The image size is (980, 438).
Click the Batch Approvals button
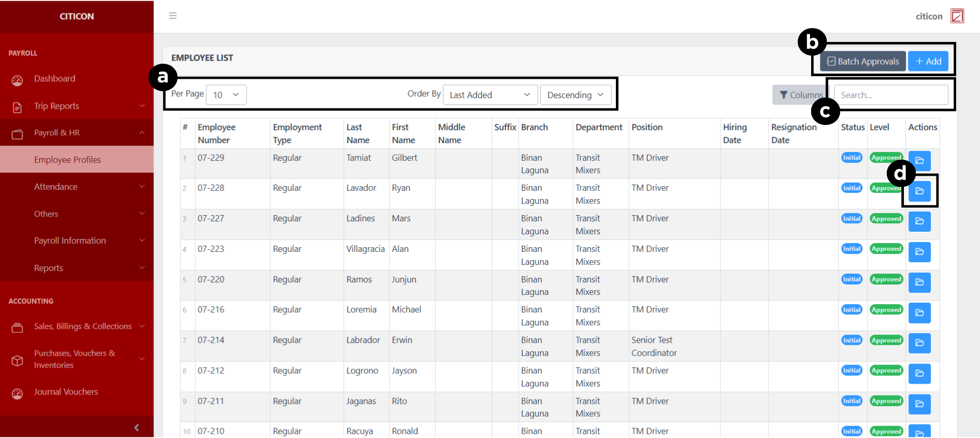click(862, 61)
